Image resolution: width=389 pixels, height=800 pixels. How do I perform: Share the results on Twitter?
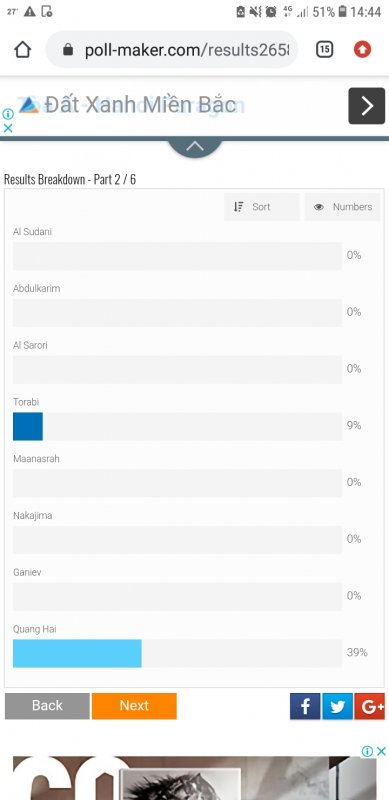(337, 706)
